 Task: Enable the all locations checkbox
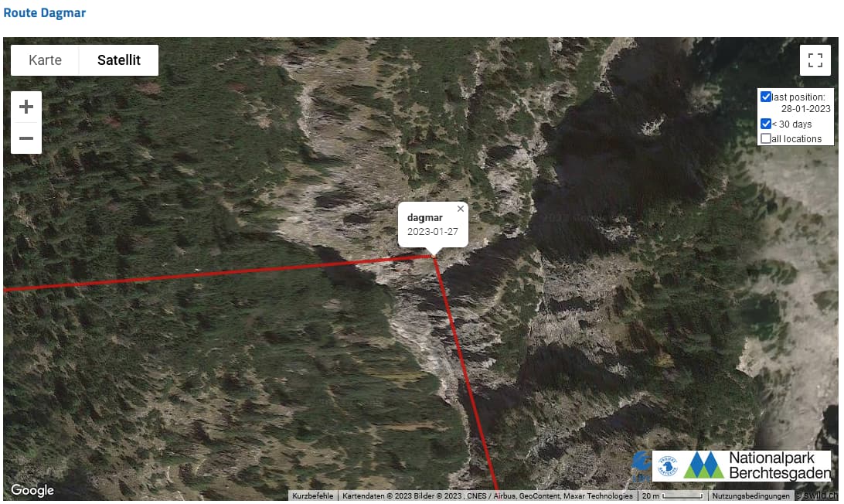(765, 138)
